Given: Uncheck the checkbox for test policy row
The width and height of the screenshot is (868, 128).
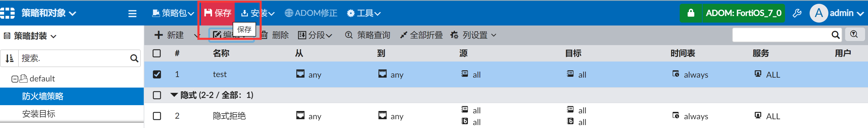Looking at the screenshot, I should (x=157, y=74).
